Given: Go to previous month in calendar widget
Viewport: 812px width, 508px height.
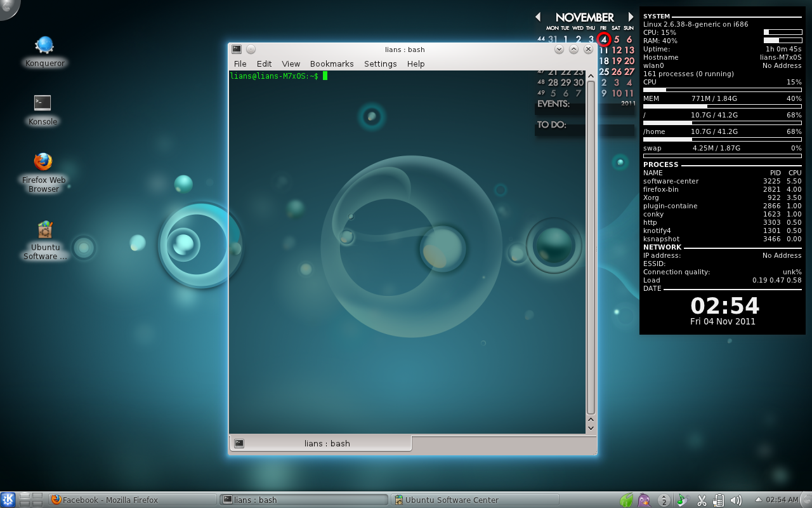Looking at the screenshot, I should (538, 17).
